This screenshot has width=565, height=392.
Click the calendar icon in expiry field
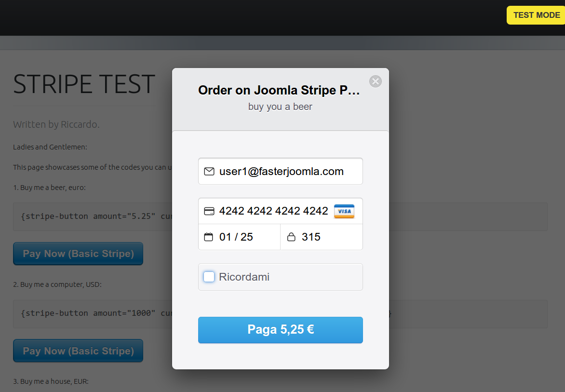(x=209, y=237)
